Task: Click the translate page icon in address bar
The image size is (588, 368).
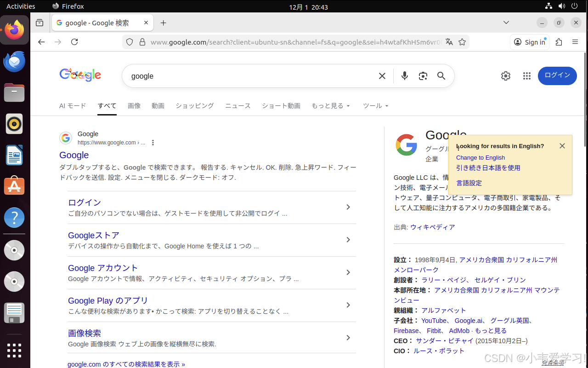Action: (449, 42)
